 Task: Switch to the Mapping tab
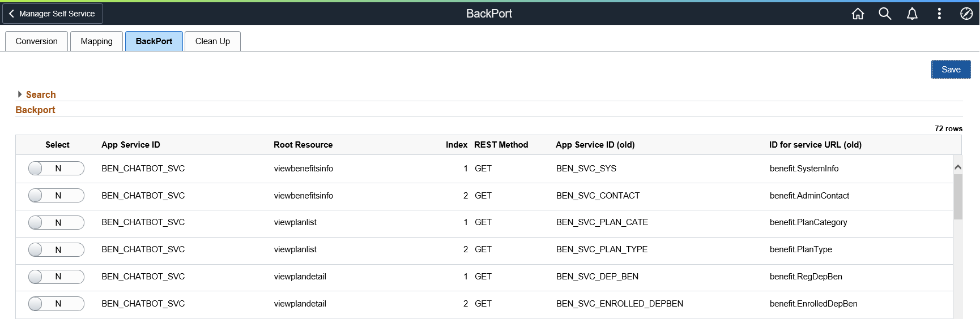[x=97, y=41]
